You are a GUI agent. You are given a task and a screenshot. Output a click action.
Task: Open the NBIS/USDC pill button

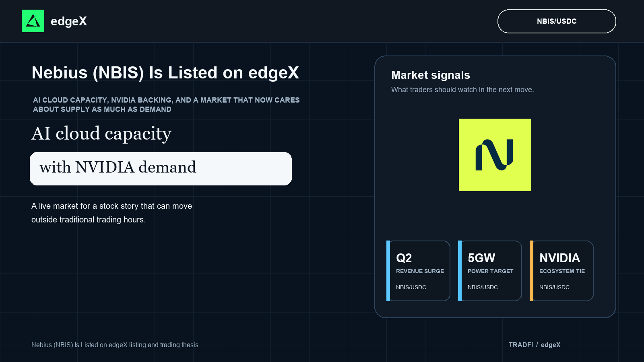[557, 21]
